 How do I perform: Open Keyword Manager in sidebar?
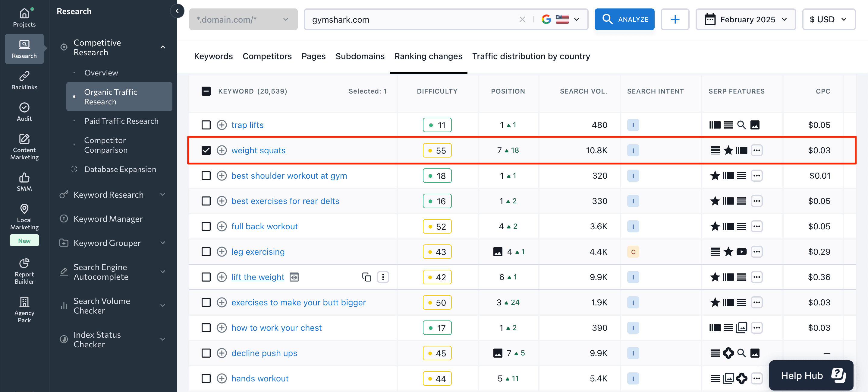click(x=108, y=219)
